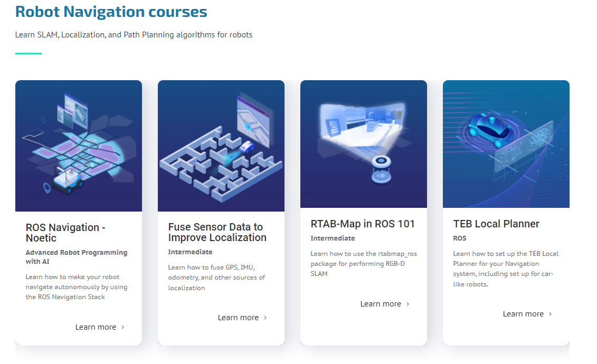The width and height of the screenshot is (597, 364).
Task: Click 'Learn SLAM, Localization, and Path Planning' subtitle
Action: click(134, 35)
